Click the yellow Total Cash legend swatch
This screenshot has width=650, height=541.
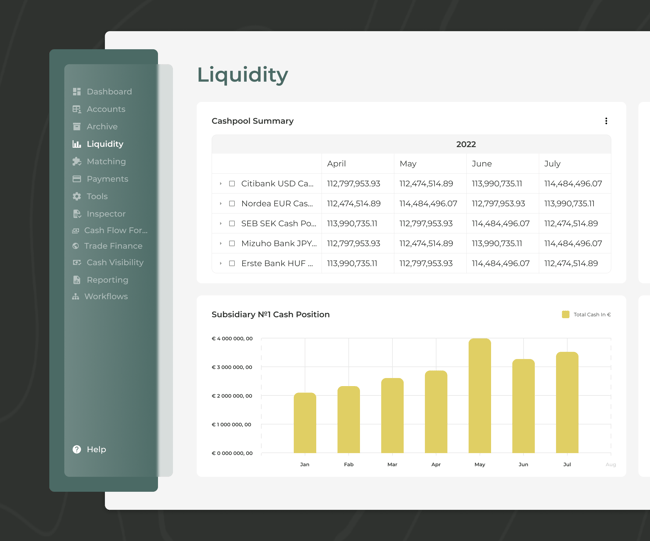tap(565, 315)
